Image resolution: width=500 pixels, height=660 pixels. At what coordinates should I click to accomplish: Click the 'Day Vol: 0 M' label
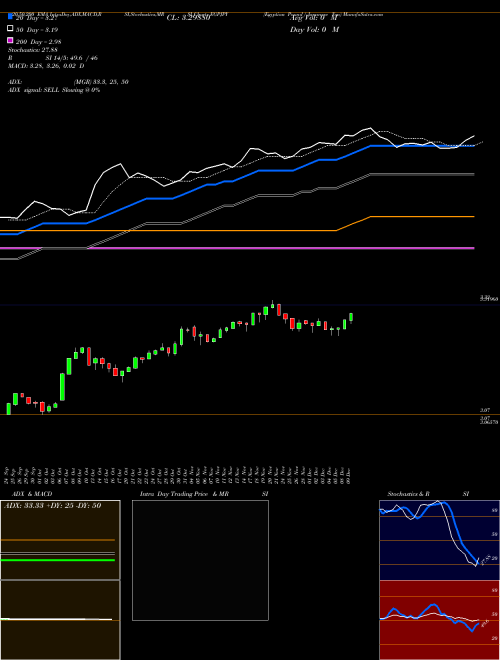point(314,30)
